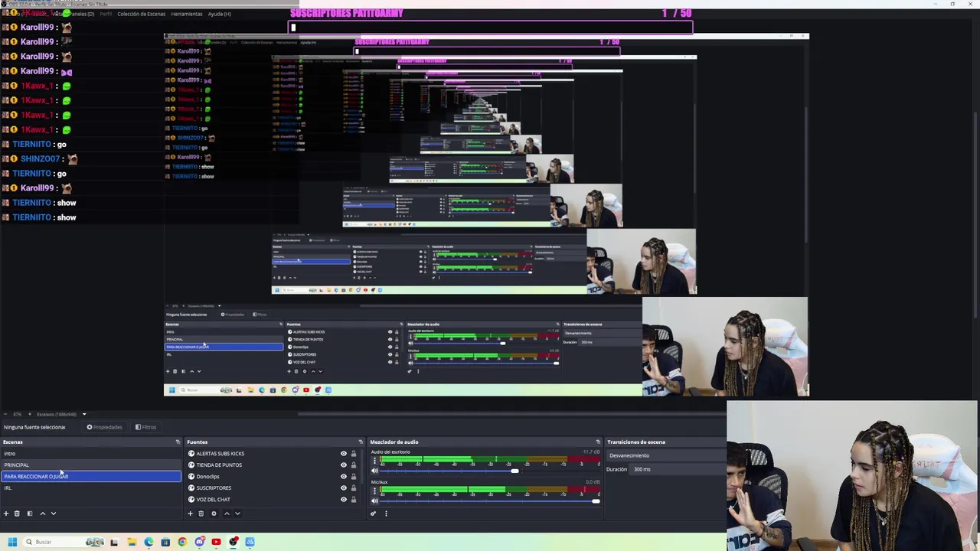
Task: Move source up arrow in Fuentes panel
Action: tap(227, 514)
